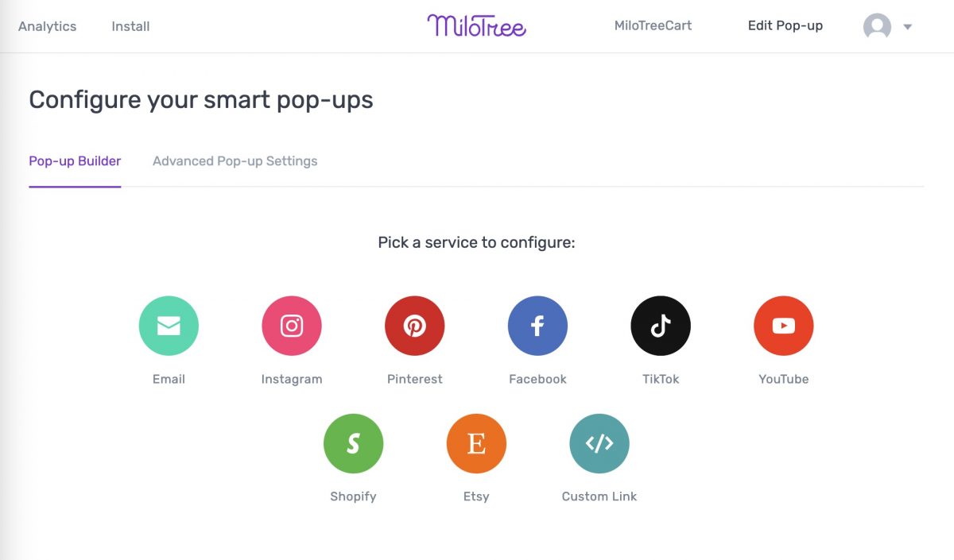Image resolution: width=954 pixels, height=560 pixels.
Task: Expand the account dropdown arrow
Action: click(x=908, y=27)
